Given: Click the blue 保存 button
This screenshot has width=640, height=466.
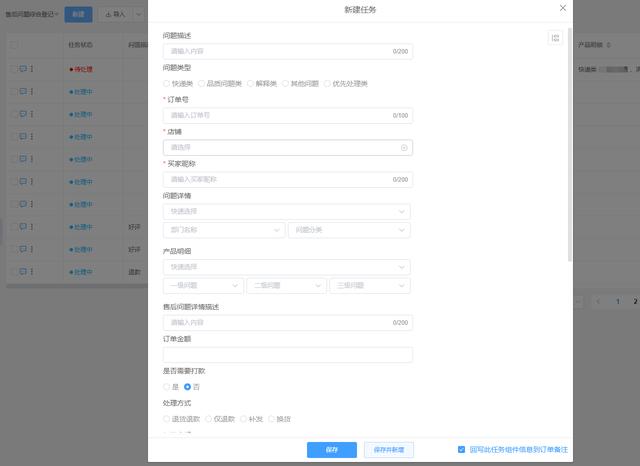Looking at the screenshot, I should pyautogui.click(x=331, y=450).
